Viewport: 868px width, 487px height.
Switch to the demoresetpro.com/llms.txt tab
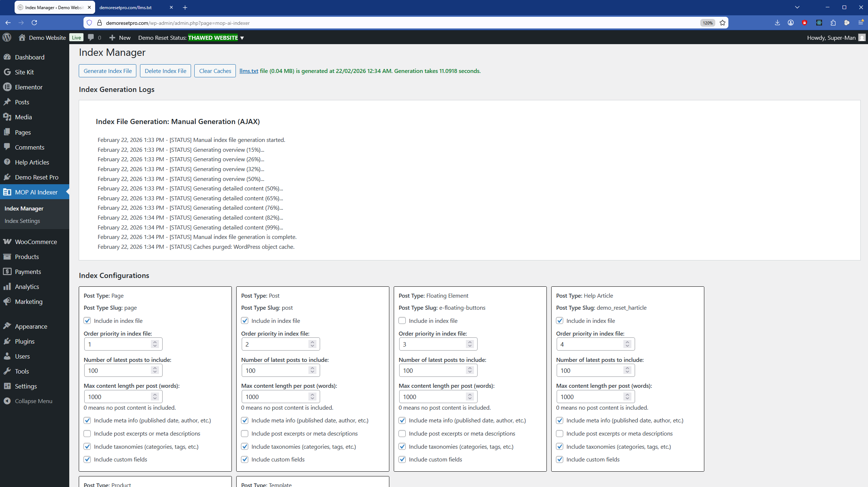[126, 7]
